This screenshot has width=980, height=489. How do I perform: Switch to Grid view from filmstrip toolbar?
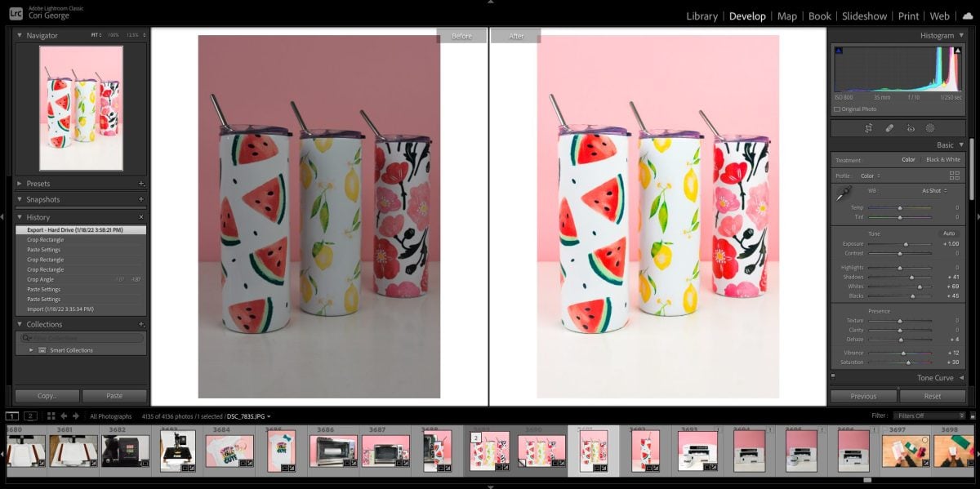pos(51,416)
